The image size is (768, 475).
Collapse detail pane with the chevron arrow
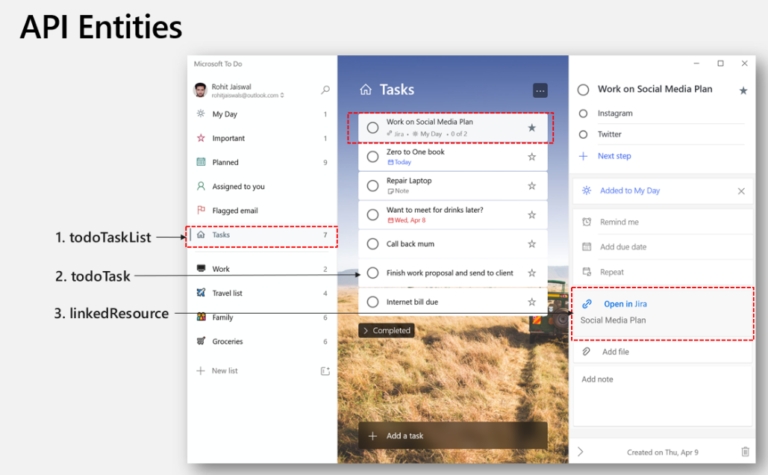click(x=580, y=451)
